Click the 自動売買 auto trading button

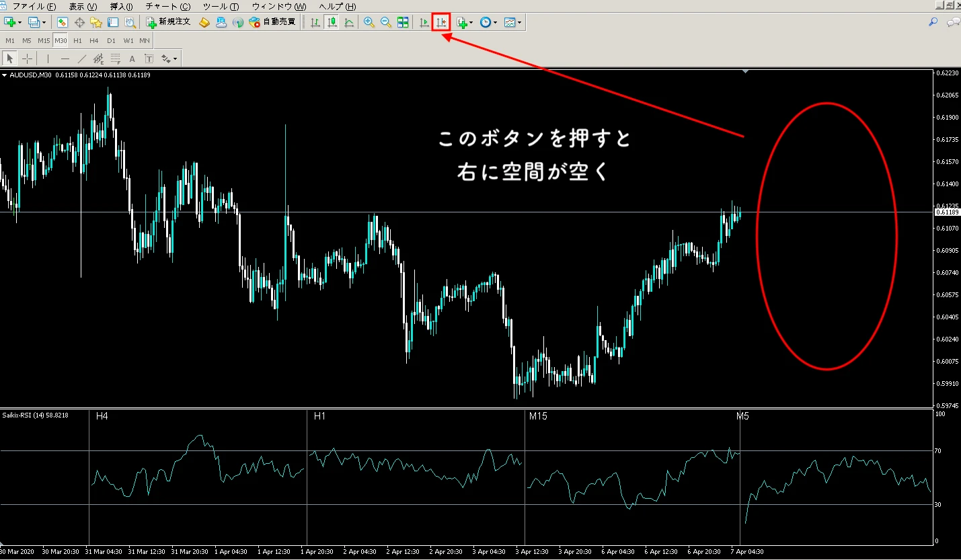pyautogui.click(x=272, y=22)
